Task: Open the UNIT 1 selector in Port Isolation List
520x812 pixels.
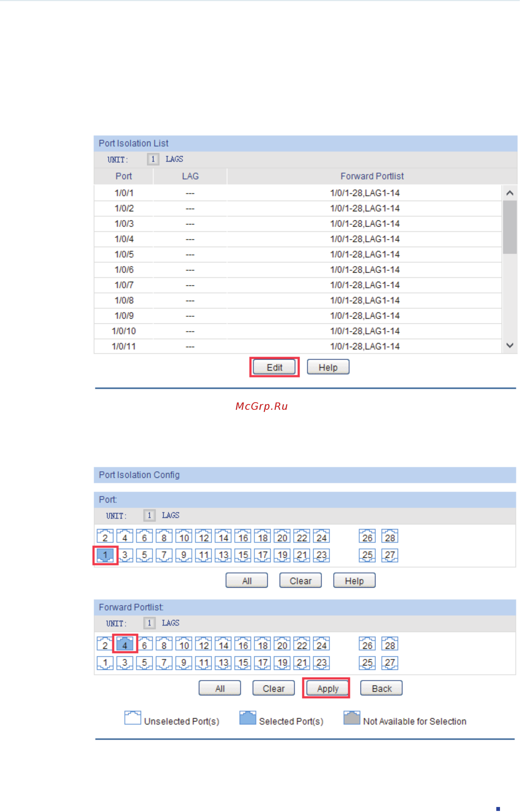Action: pyautogui.click(x=154, y=159)
